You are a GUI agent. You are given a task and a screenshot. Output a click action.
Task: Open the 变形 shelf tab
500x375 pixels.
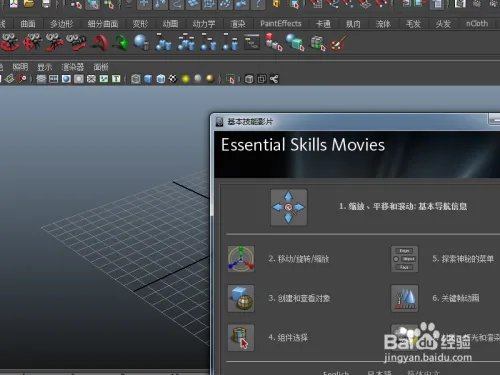pos(140,24)
